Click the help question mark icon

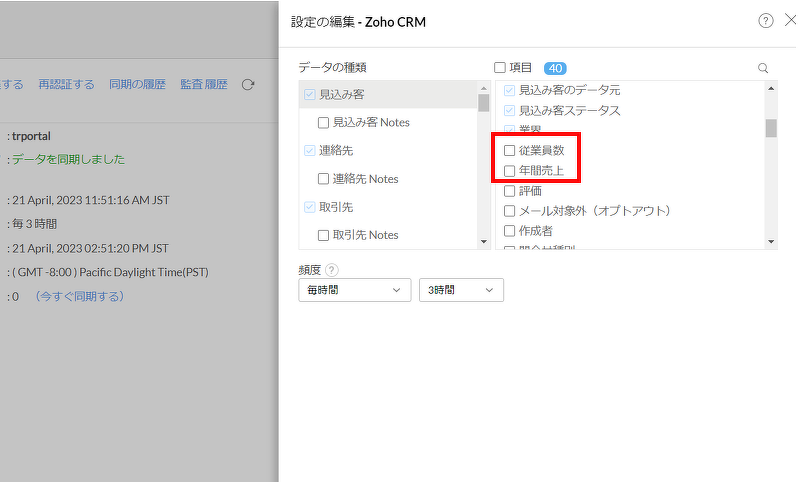pyautogui.click(x=766, y=20)
